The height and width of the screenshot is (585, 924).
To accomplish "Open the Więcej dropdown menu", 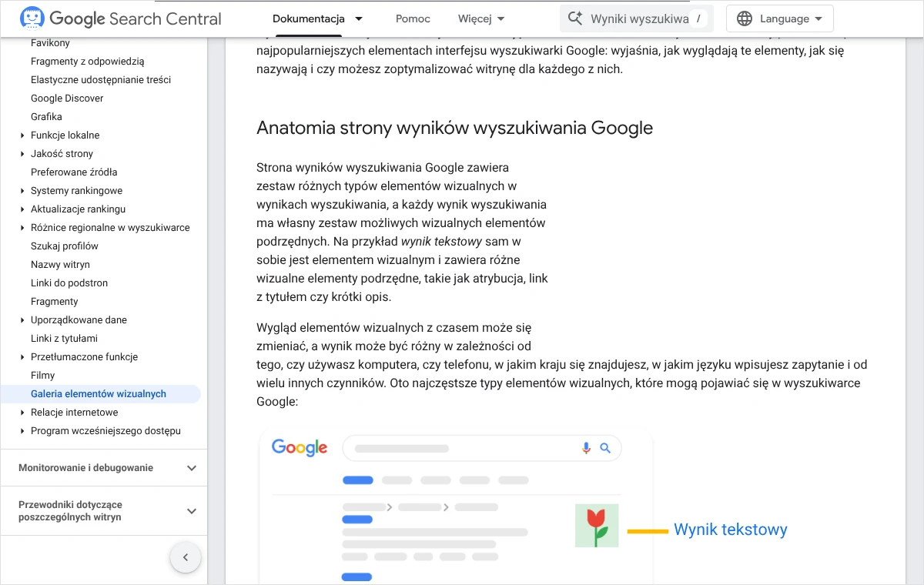I will [x=481, y=18].
